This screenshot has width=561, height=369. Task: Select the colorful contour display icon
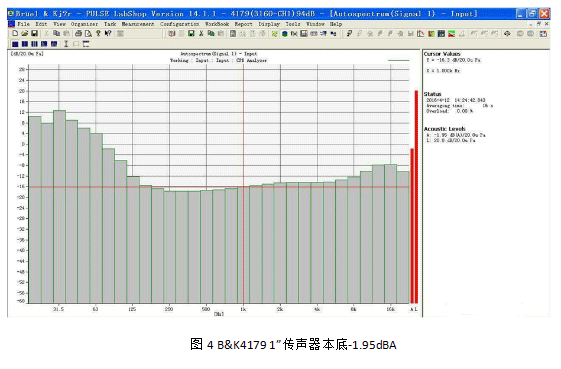[x=452, y=34]
